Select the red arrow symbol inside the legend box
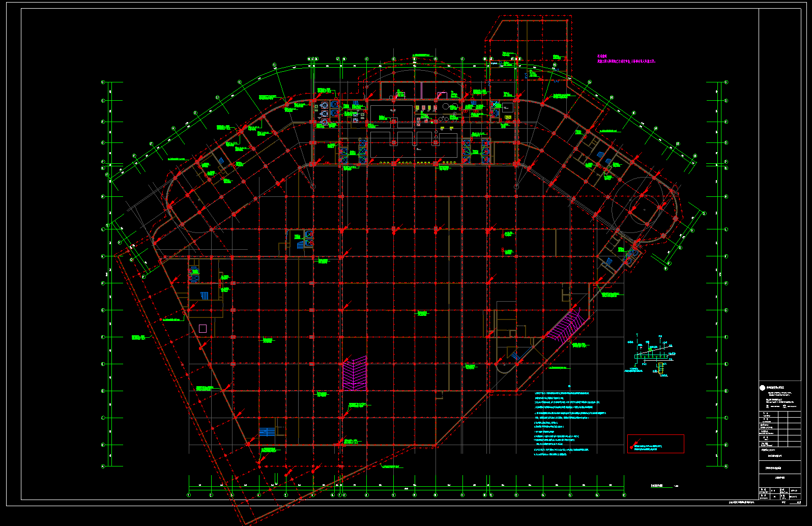The height and width of the screenshot is (526, 812). pos(632,448)
